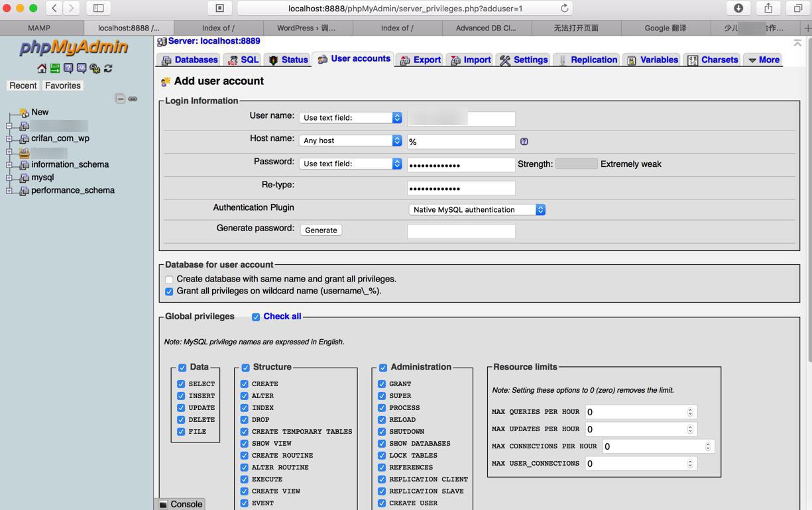
Task: Click the link with main panel icon
Action: point(133,99)
